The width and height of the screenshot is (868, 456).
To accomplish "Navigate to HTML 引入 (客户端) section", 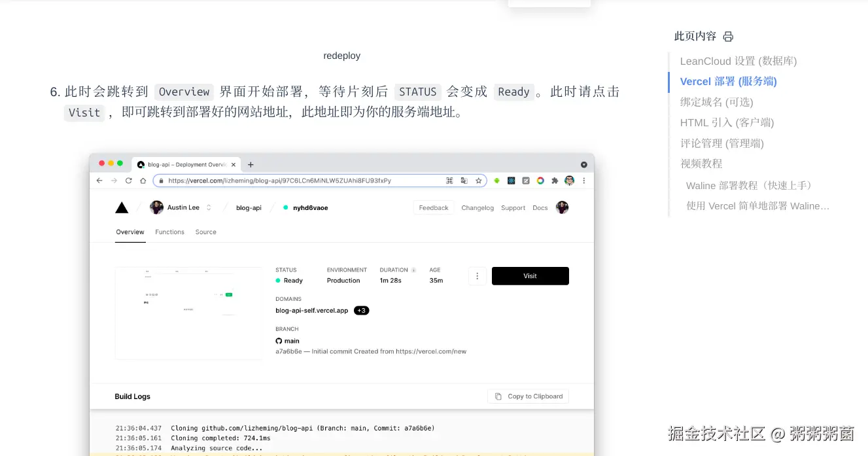I will pos(727,122).
